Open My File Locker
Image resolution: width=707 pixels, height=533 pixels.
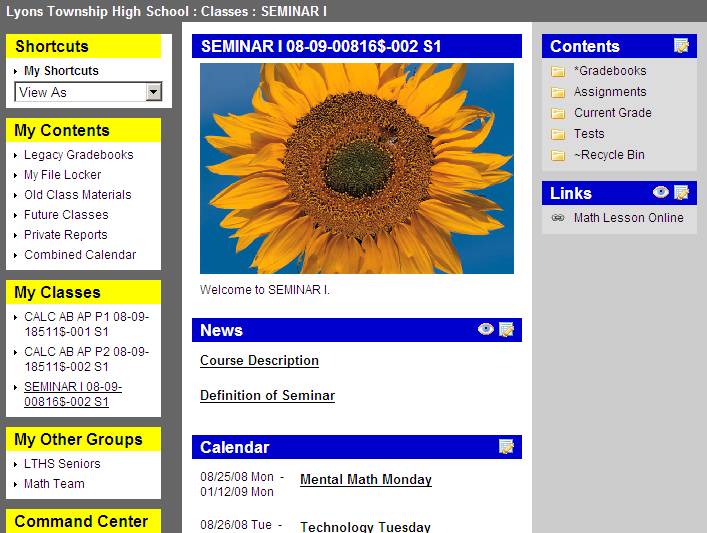[63, 175]
